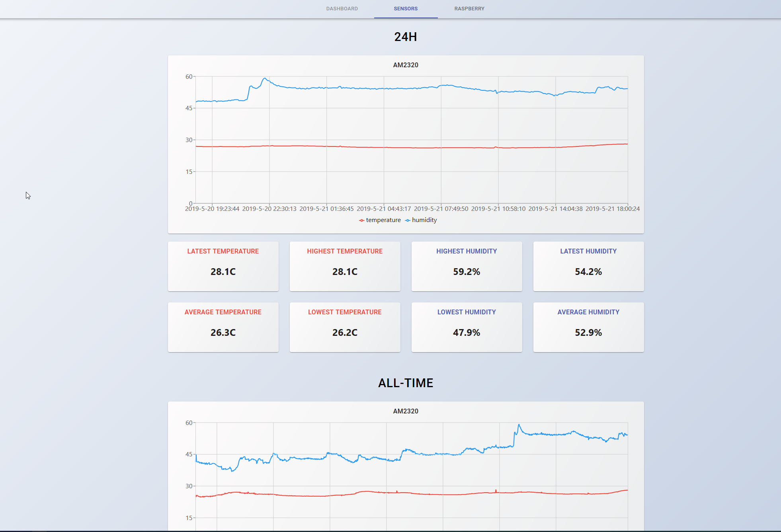The image size is (781, 532).
Task: Select the Lowest Temperature card
Action: [x=345, y=327]
